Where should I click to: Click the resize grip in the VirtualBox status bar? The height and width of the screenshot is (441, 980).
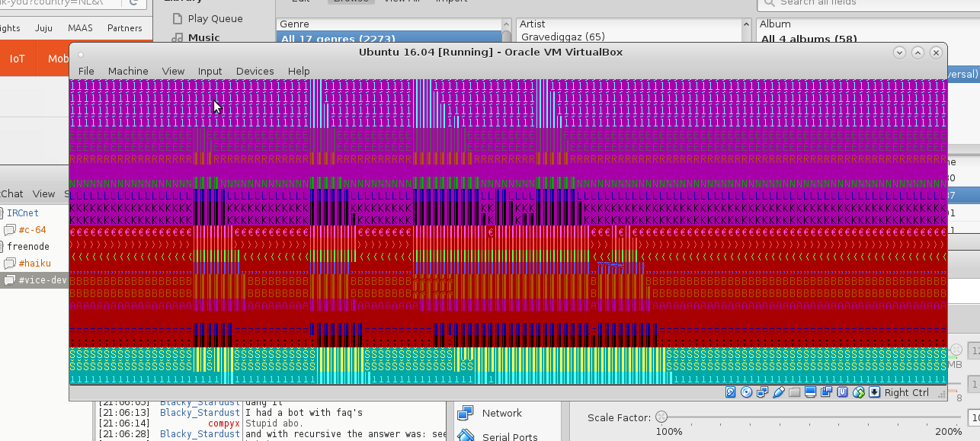[942, 395]
